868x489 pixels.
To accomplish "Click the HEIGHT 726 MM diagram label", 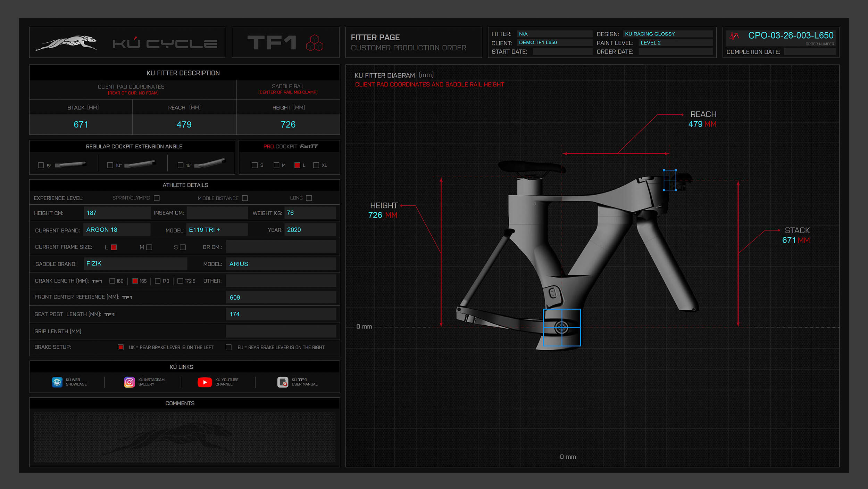I will click(383, 210).
